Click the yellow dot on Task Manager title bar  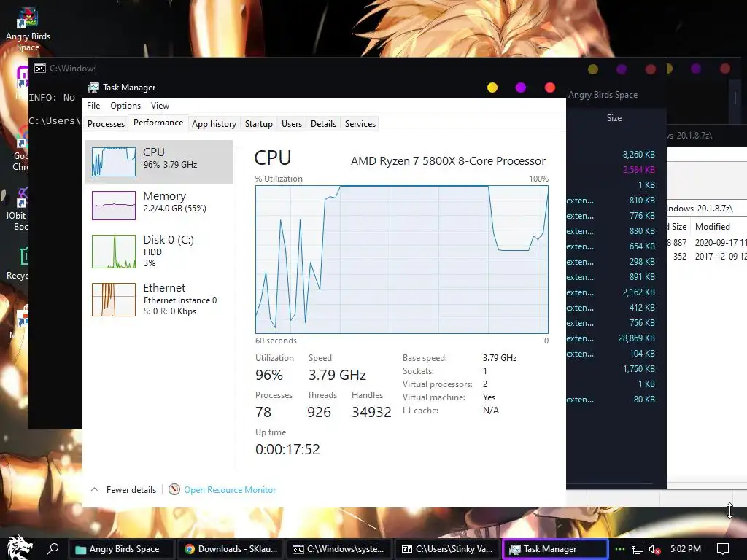point(492,87)
